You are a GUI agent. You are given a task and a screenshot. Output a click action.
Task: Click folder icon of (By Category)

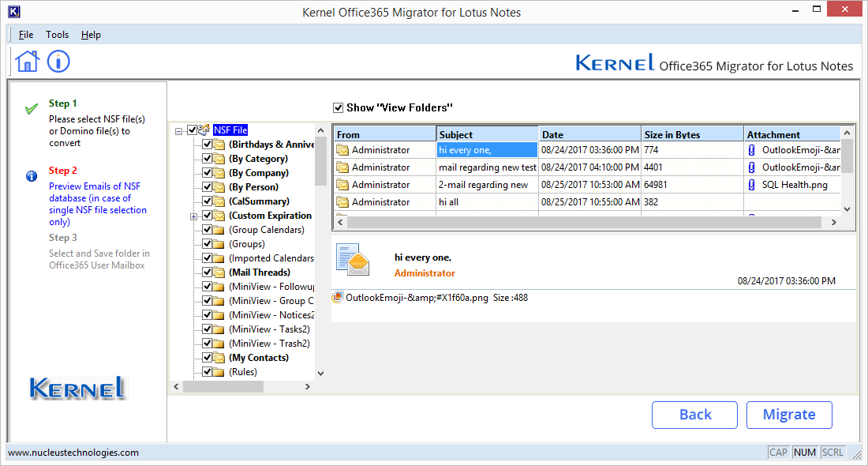(219, 159)
